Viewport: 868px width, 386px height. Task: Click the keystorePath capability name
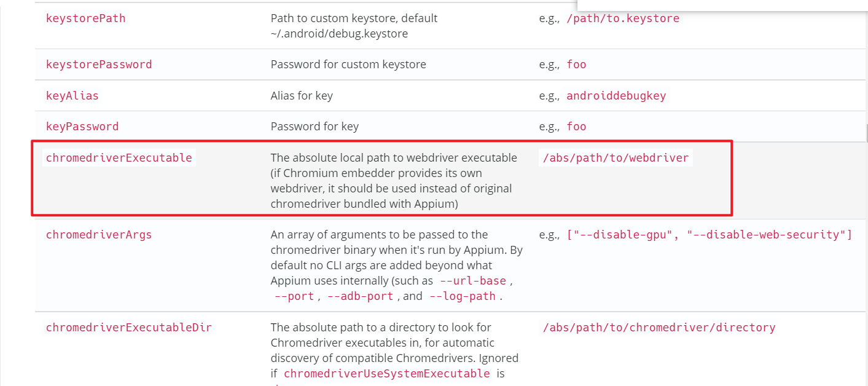(85, 18)
